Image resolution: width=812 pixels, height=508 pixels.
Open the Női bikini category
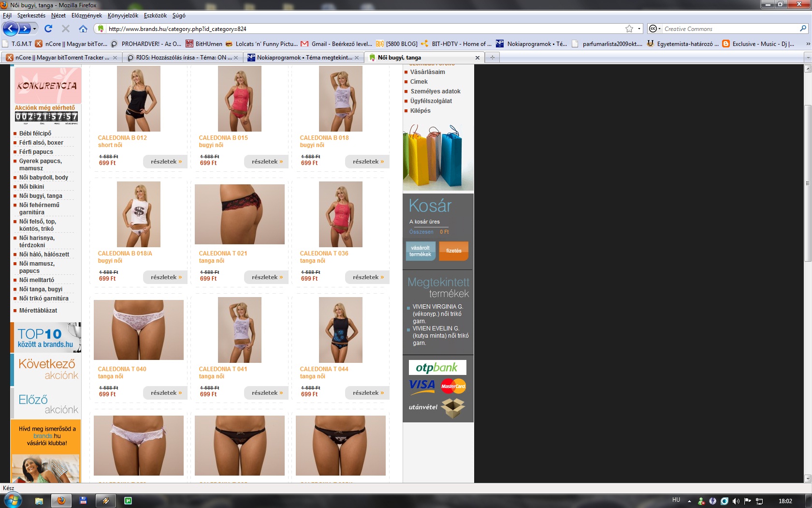31,187
